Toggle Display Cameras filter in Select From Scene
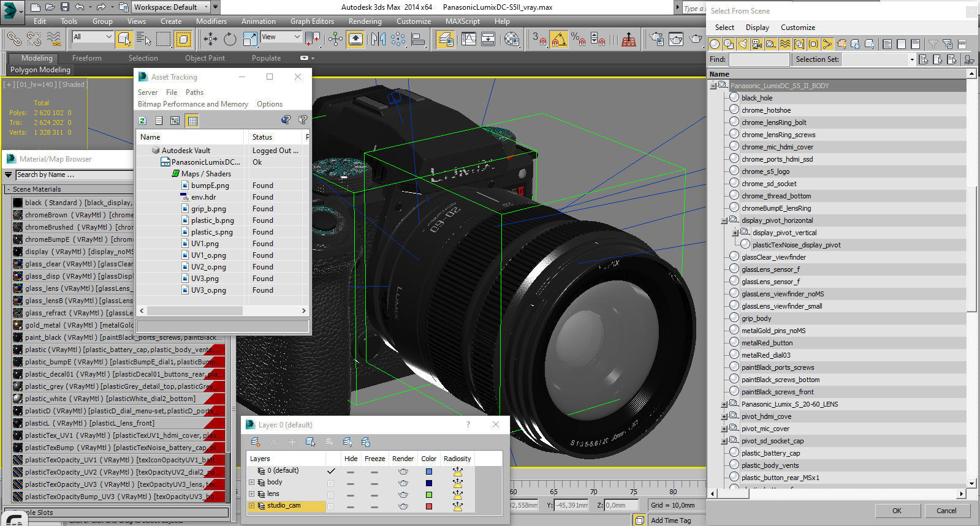Viewport: 980px width, 526px height. coord(757,44)
